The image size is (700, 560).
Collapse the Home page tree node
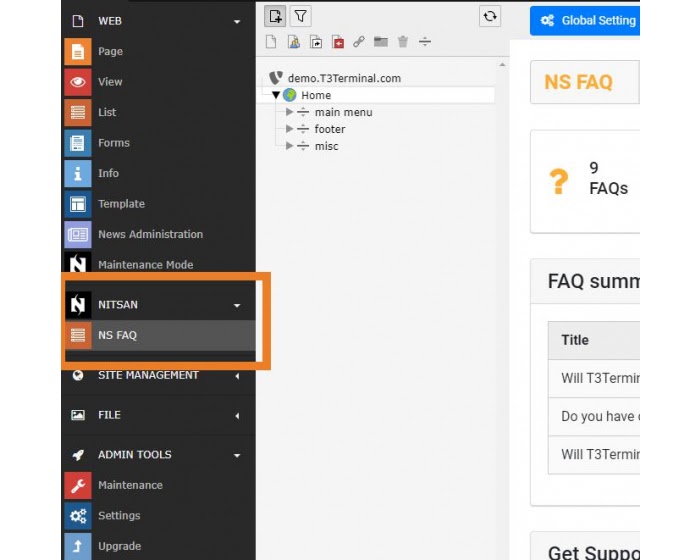pyautogui.click(x=277, y=95)
